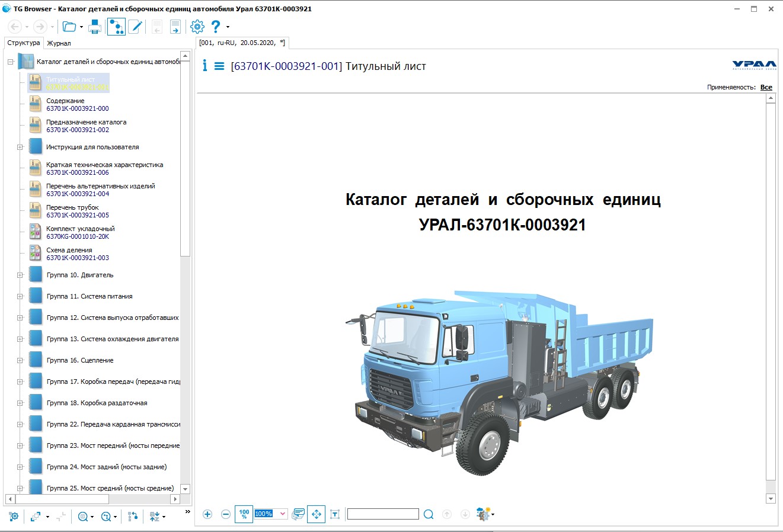
Task: Click the search text input field
Action: [383, 514]
